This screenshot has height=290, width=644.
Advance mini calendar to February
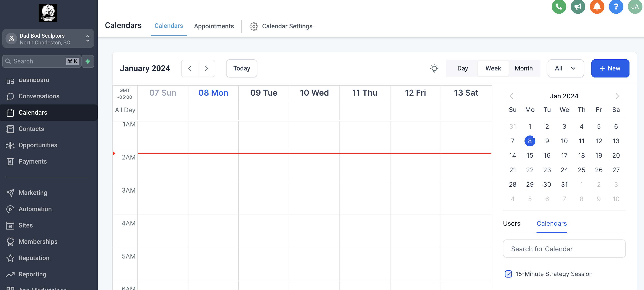pyautogui.click(x=617, y=96)
